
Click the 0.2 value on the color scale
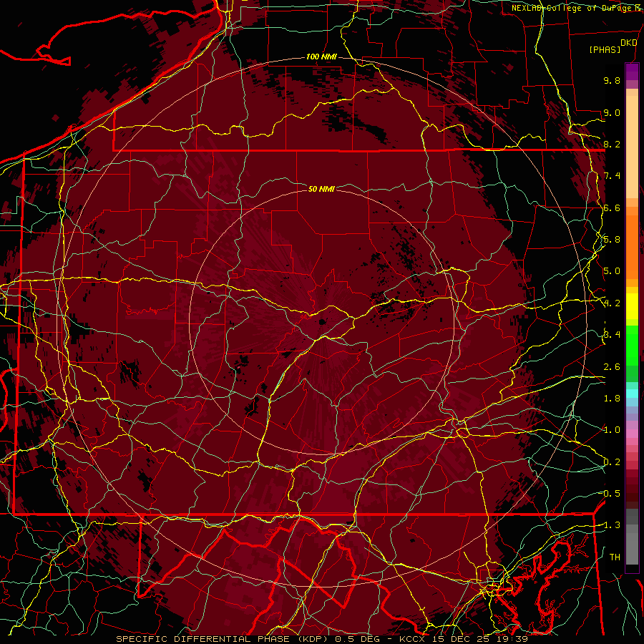tap(612, 462)
